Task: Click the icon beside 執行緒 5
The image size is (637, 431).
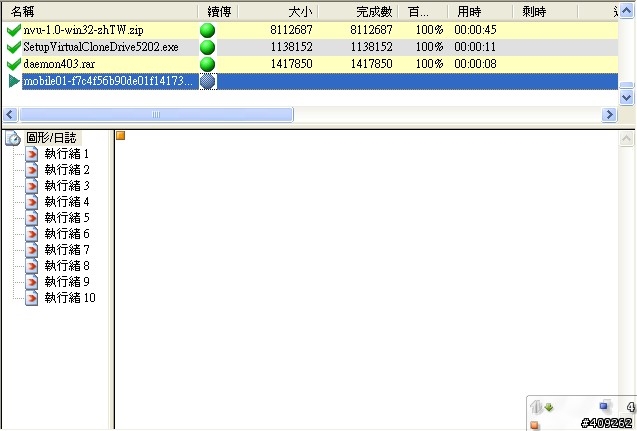Action: click(x=32, y=218)
